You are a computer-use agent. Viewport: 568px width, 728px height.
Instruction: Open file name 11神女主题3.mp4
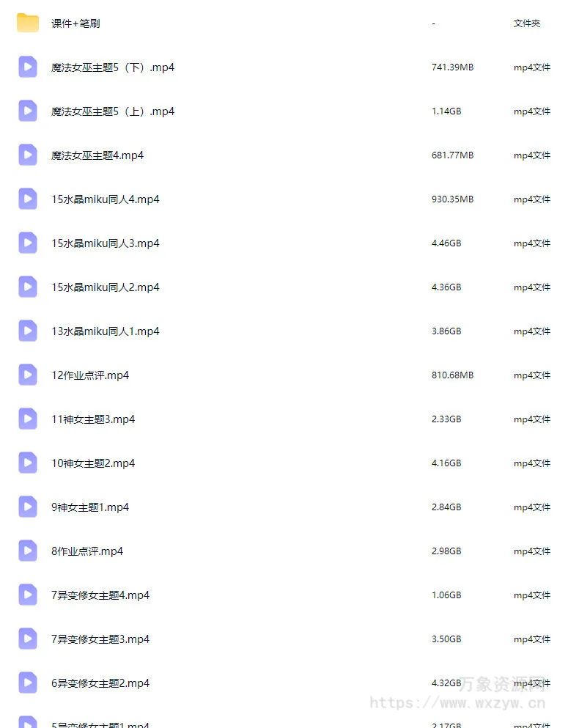pos(93,419)
